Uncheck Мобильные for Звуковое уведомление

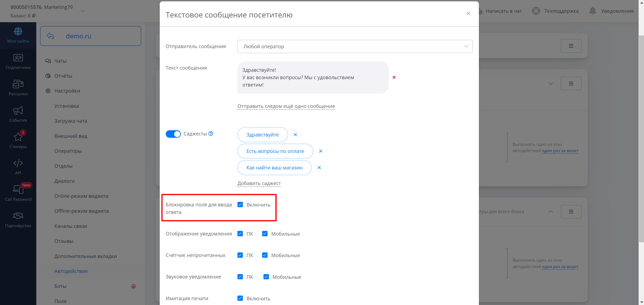[266, 277]
